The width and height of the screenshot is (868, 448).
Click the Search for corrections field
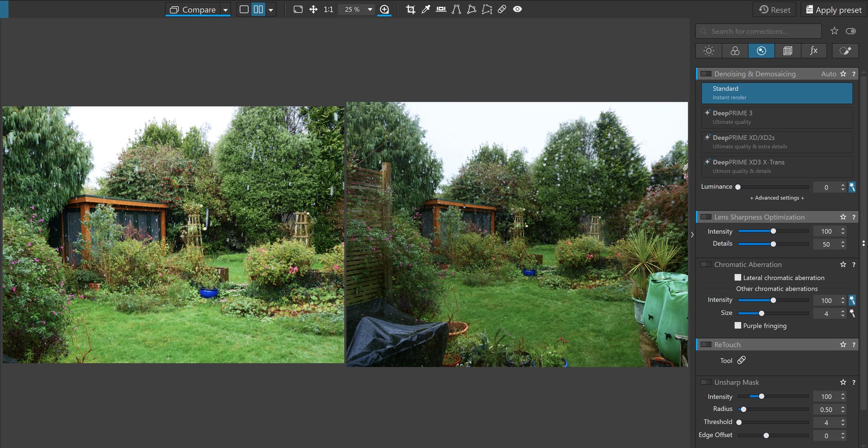(x=759, y=31)
